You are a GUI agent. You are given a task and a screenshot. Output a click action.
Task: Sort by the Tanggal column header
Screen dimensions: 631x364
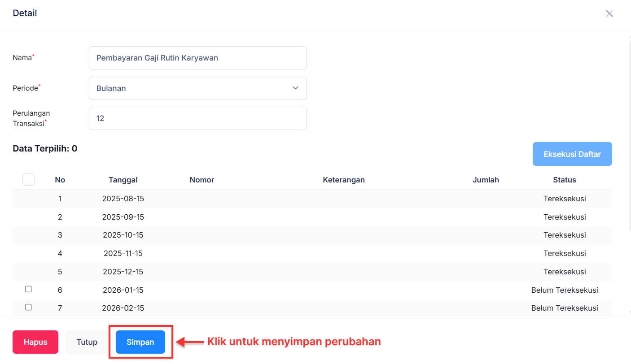pyautogui.click(x=123, y=179)
